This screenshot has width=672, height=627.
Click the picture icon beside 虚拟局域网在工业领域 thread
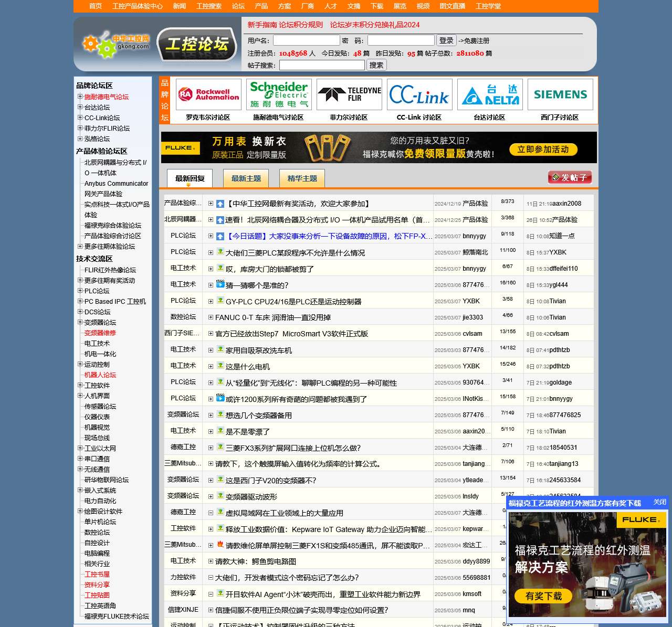[x=220, y=512]
